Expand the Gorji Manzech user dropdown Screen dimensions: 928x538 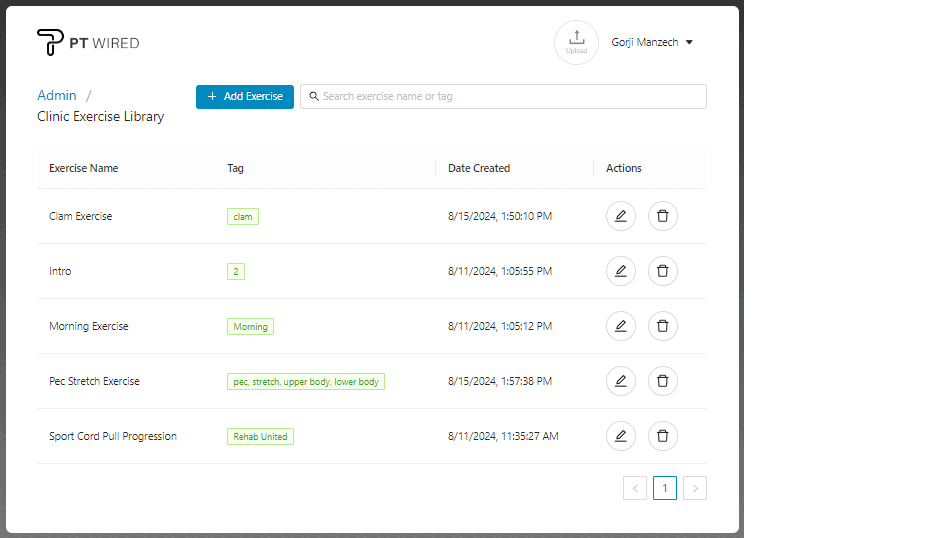click(x=653, y=43)
